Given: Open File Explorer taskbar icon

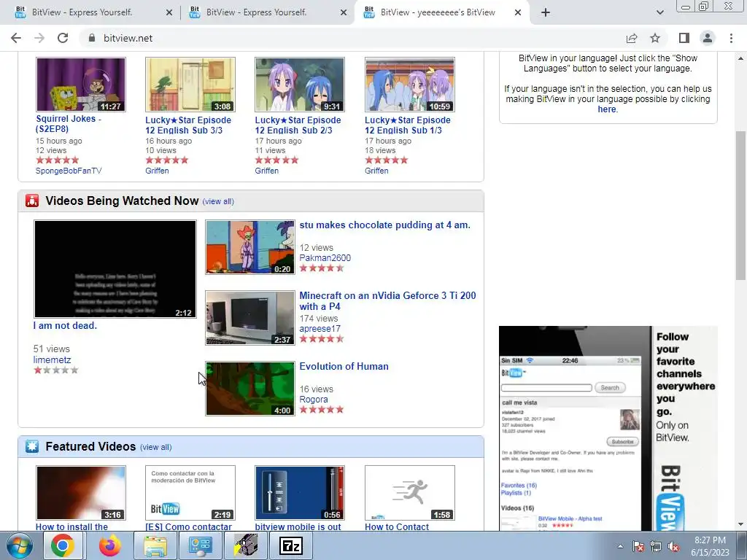Looking at the screenshot, I should (x=155, y=545).
